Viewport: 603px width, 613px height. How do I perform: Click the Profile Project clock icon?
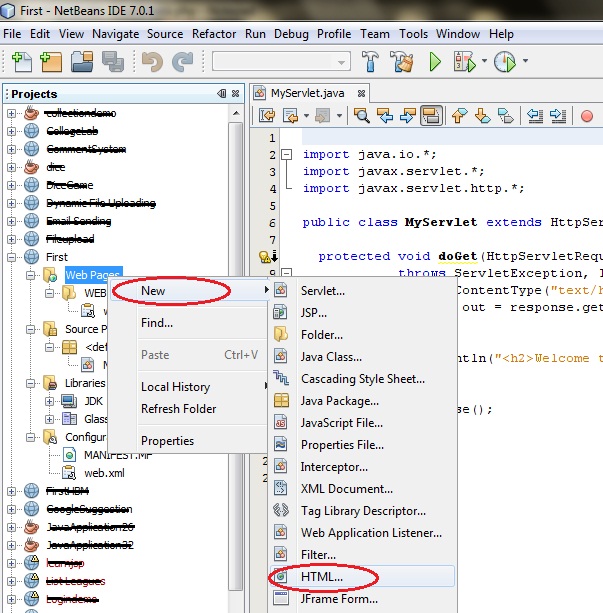tap(505, 62)
